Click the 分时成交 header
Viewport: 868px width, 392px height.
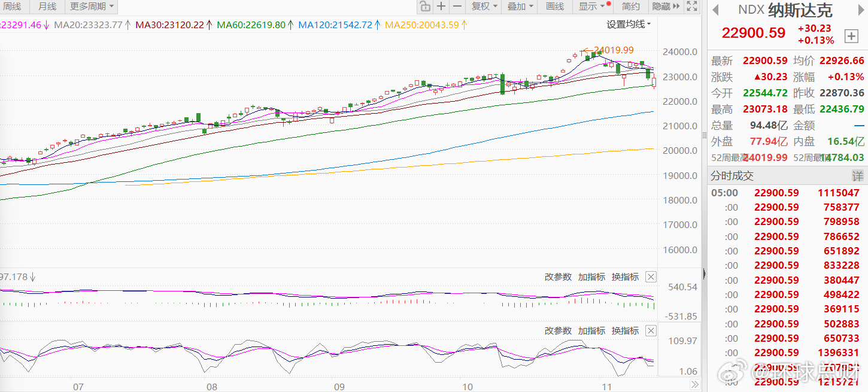(x=732, y=176)
